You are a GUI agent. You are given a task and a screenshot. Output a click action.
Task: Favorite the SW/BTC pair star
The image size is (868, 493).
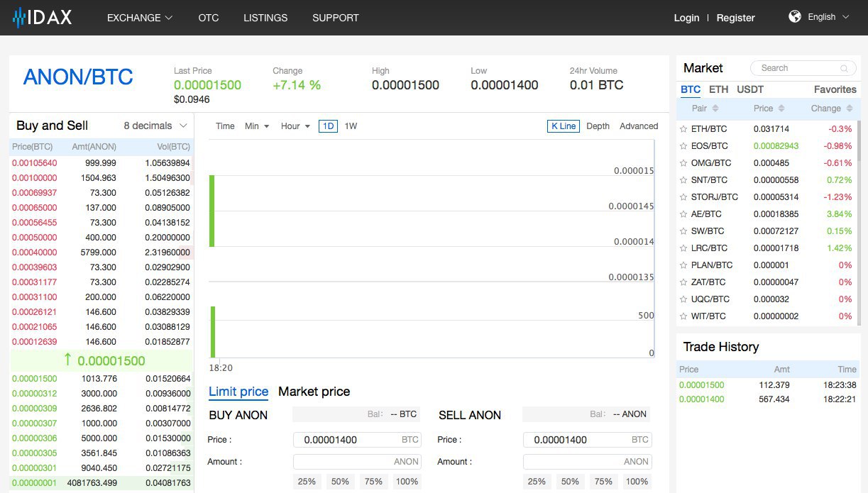[683, 231]
